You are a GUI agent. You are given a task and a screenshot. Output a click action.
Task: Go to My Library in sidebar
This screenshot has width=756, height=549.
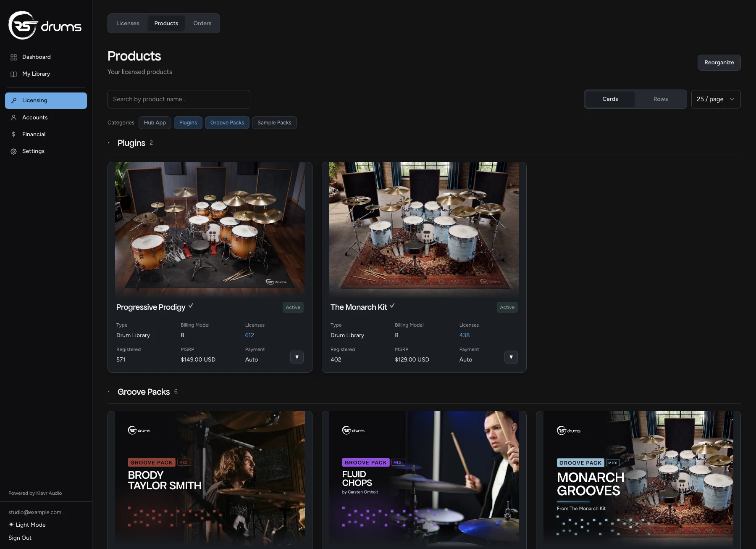click(46, 74)
